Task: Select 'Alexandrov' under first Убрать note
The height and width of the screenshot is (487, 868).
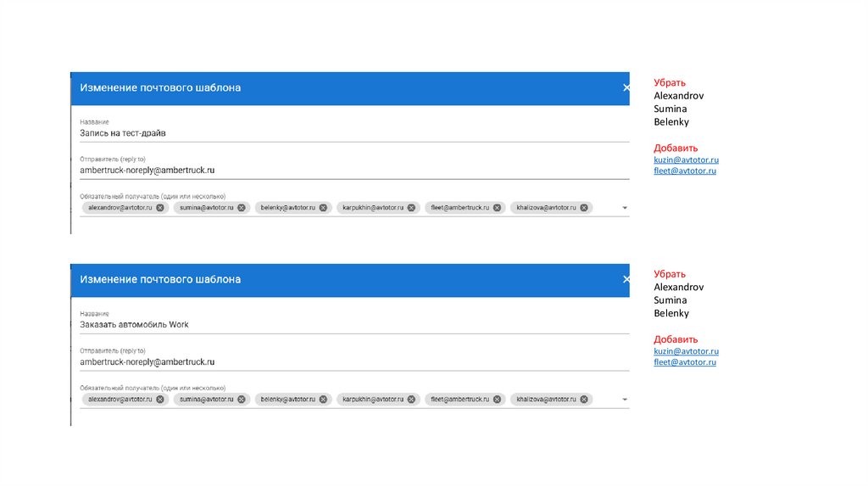Action: pos(679,96)
